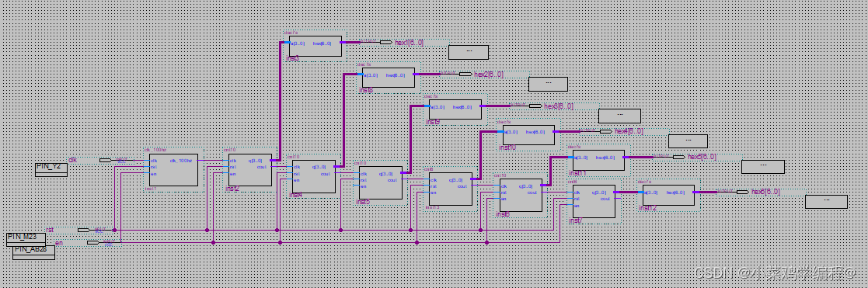Click the en input pin symbol
This screenshot has width=868, height=288.
point(93,242)
